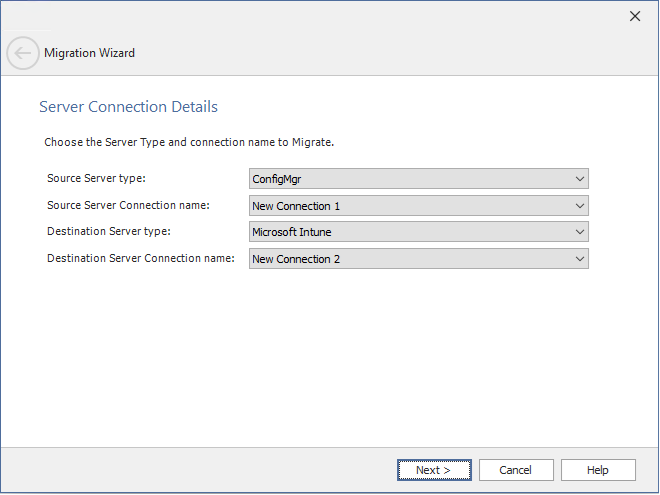
Task: Click 'Destination Server Connection name:' label
Action: pyautogui.click(x=140, y=258)
